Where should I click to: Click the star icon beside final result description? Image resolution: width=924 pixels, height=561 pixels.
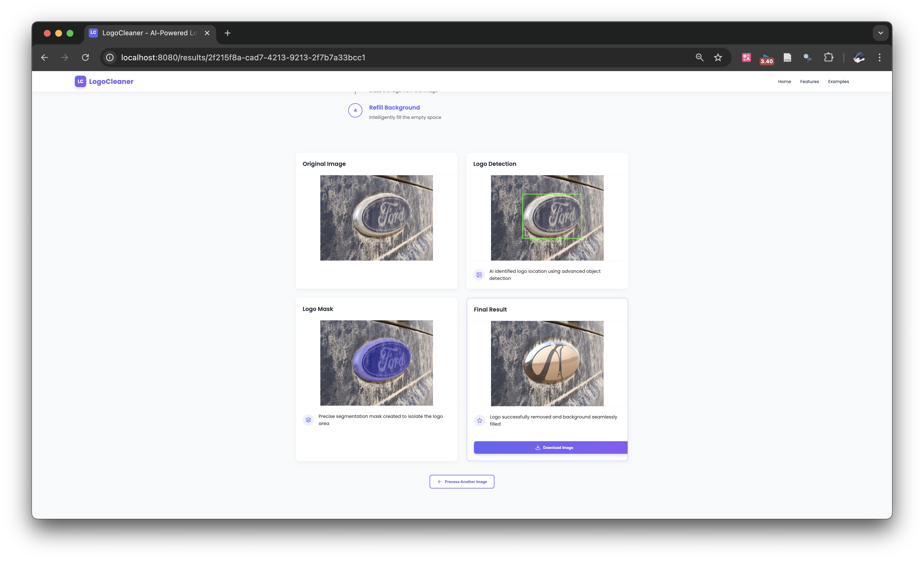[480, 420]
